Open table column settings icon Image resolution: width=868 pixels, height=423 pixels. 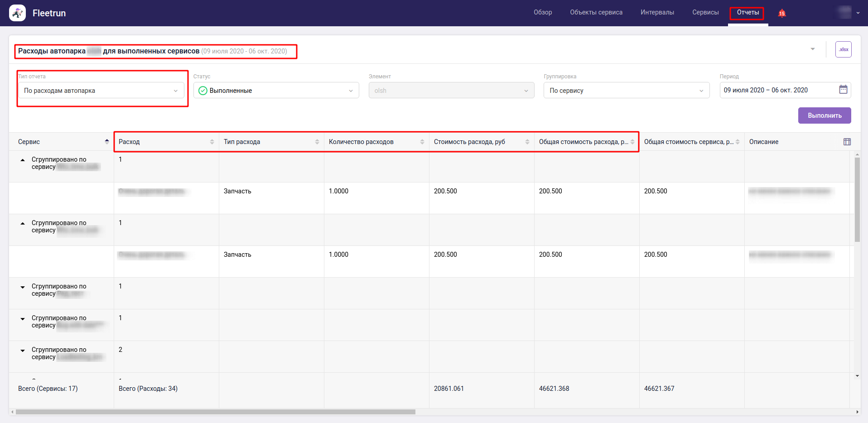847,142
